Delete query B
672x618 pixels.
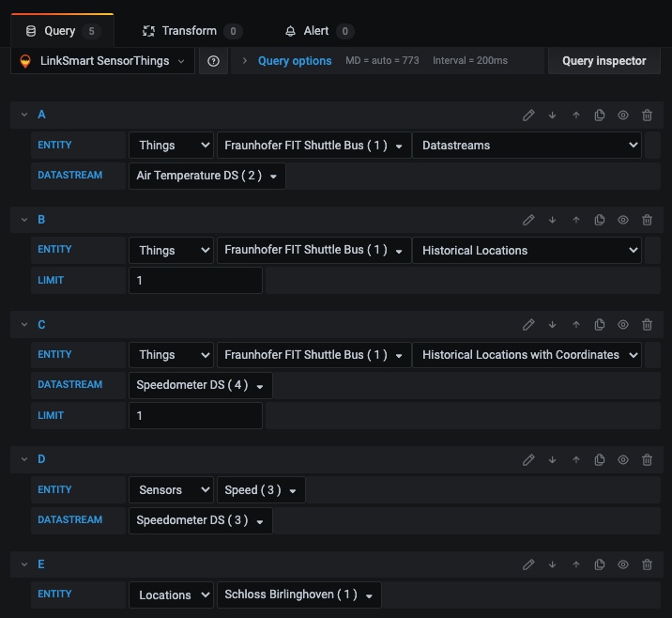[648, 220]
